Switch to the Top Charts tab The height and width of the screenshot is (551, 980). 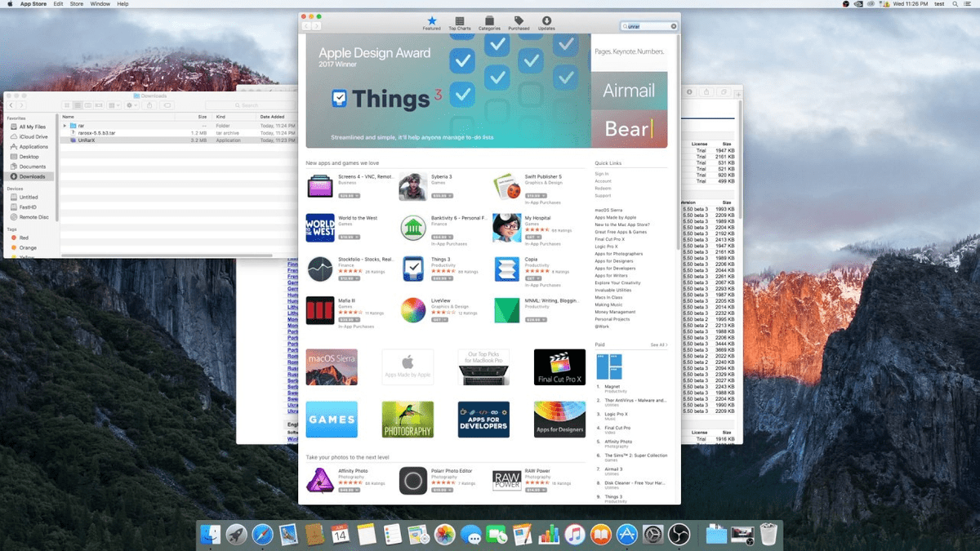(x=461, y=21)
